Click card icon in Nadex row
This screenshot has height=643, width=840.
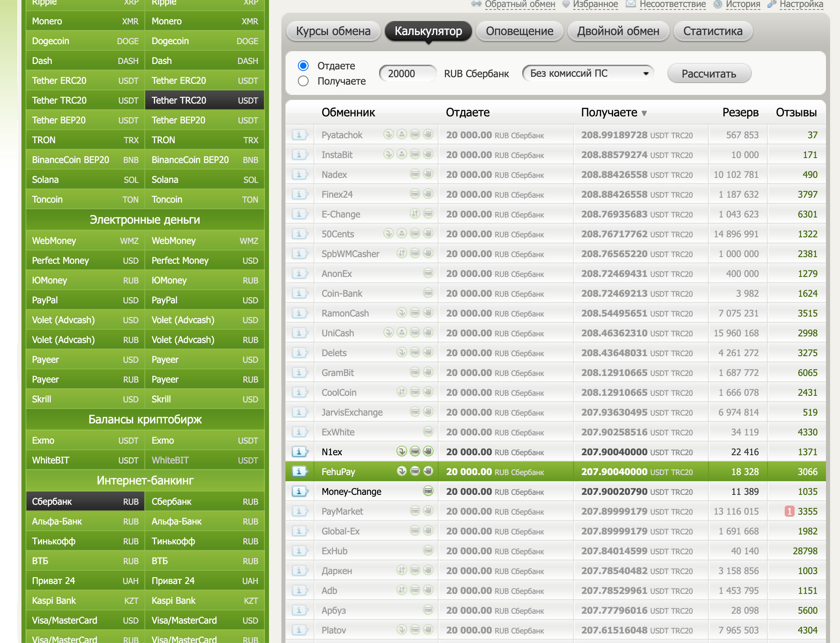pos(415,174)
